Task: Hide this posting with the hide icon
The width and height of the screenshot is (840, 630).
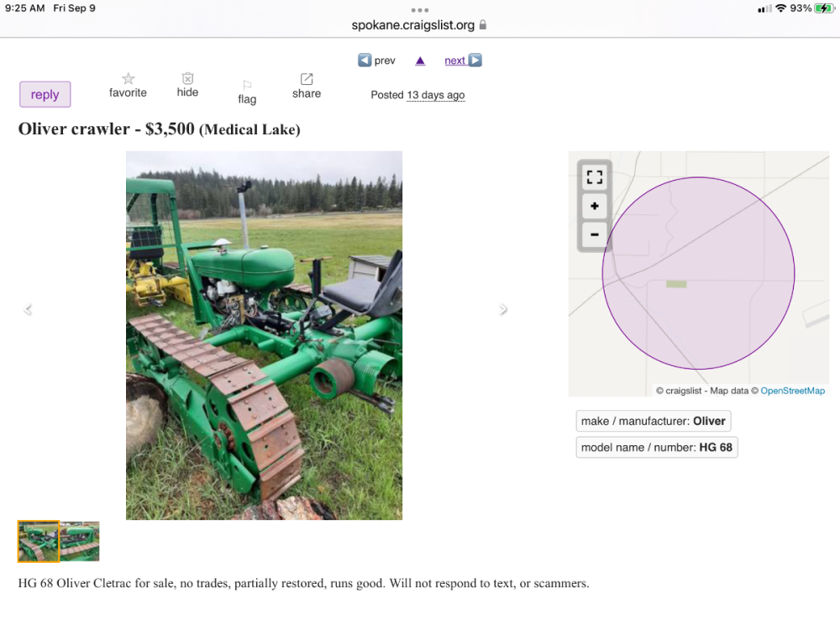Action: 187,78
